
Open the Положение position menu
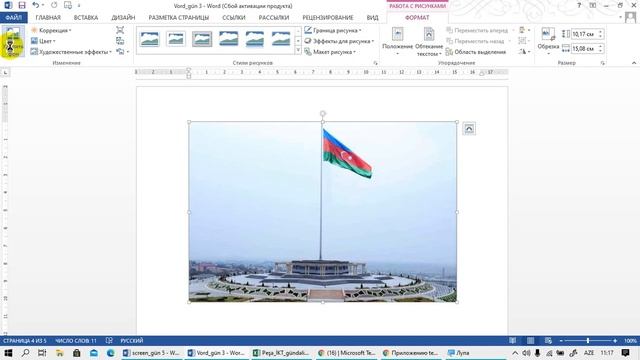tap(397, 41)
